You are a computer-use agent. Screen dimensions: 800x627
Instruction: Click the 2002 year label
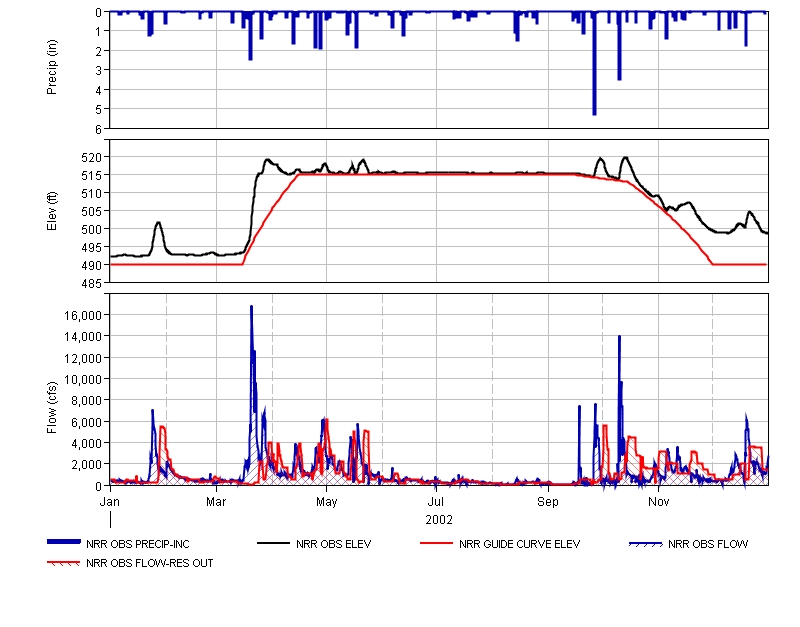pos(439,520)
